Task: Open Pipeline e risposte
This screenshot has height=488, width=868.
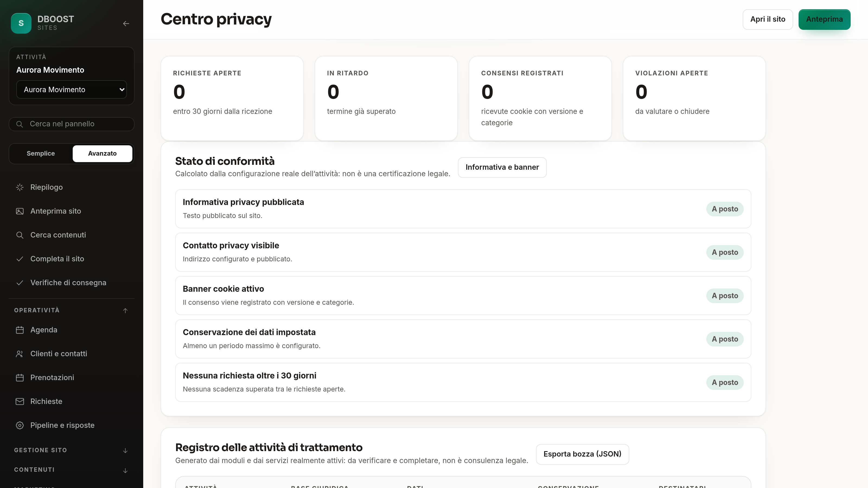Action: click(71, 425)
